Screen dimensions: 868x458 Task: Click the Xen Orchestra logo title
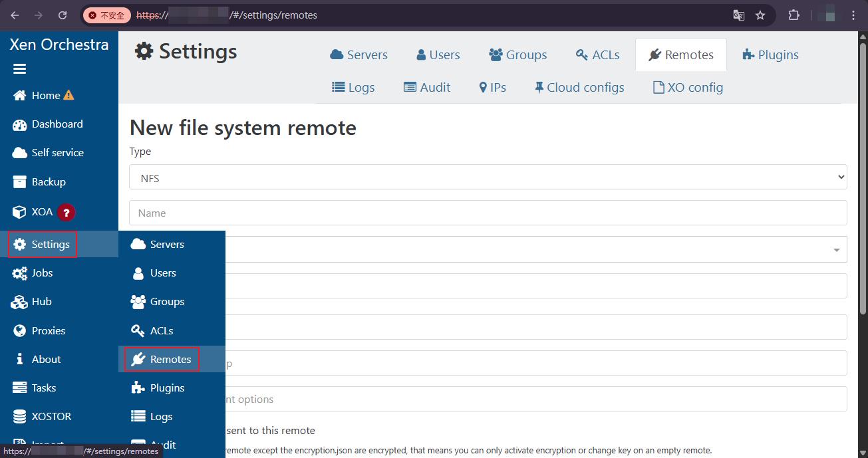click(59, 45)
